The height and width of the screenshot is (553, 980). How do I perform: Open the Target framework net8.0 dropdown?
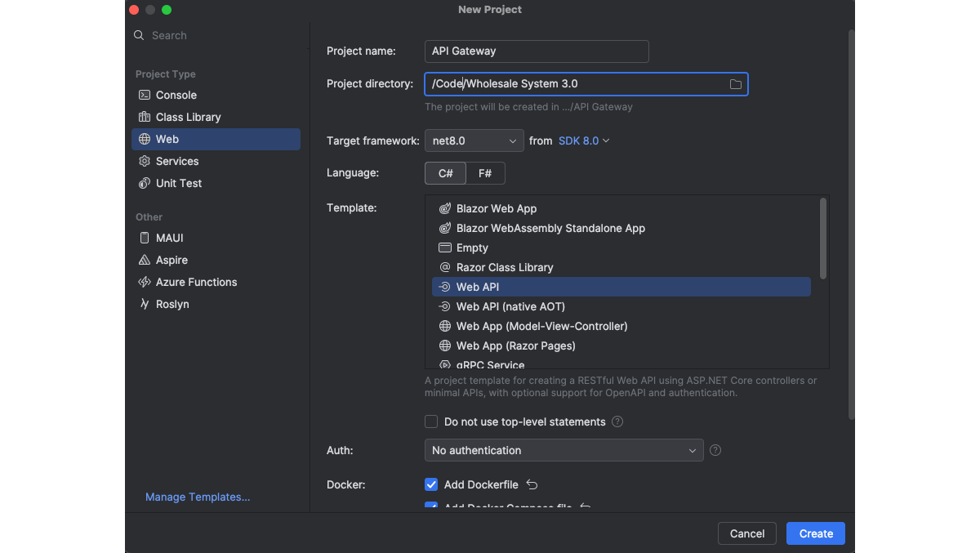tap(474, 140)
